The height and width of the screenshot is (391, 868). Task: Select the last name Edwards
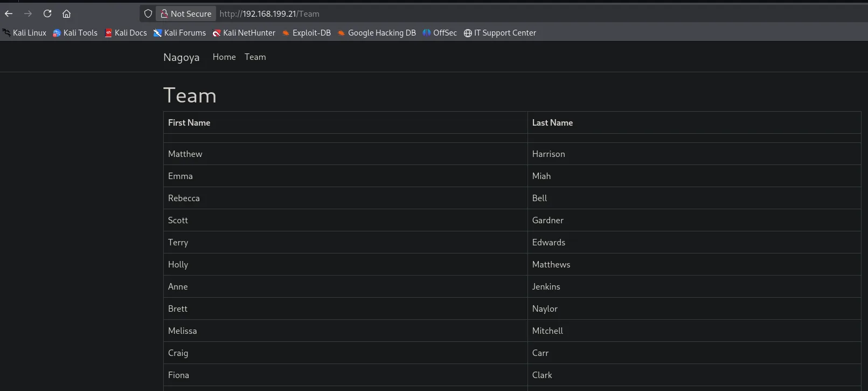coord(549,242)
